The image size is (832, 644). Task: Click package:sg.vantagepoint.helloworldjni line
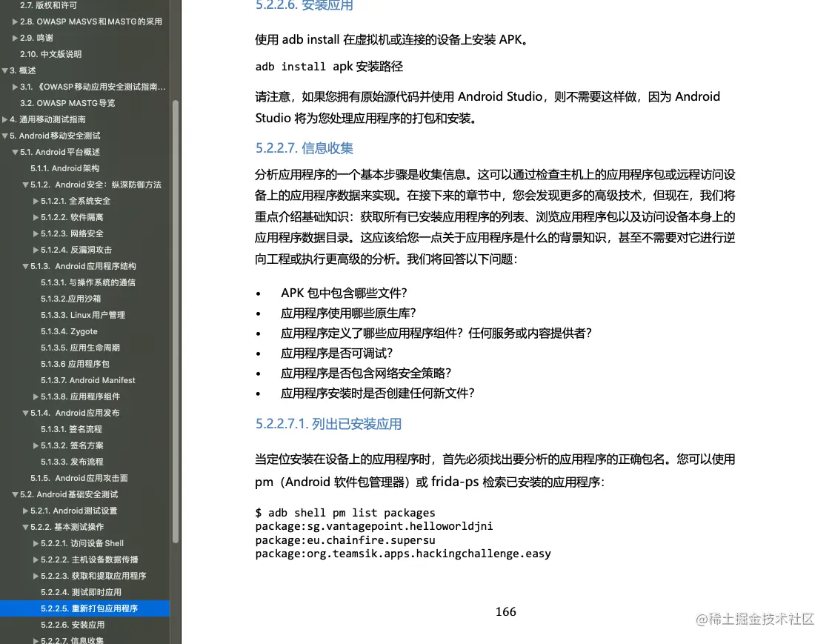(x=374, y=526)
